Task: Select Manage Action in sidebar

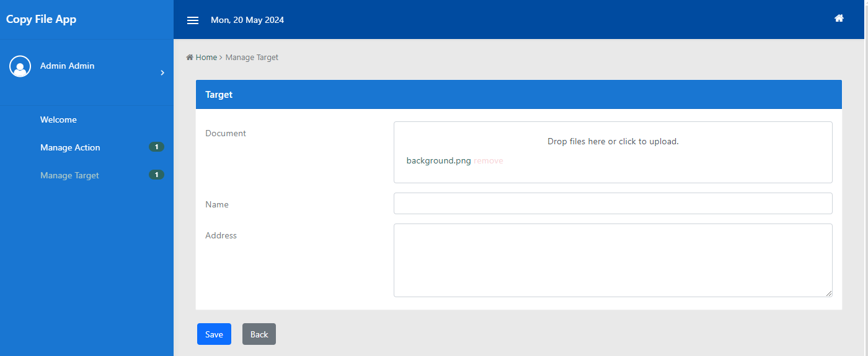Action: [70, 148]
